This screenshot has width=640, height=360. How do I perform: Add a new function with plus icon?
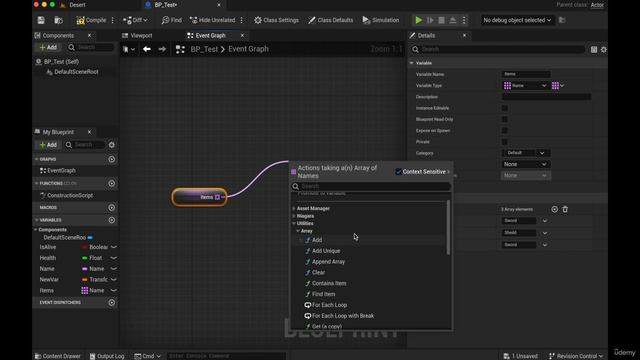pyautogui.click(x=111, y=184)
